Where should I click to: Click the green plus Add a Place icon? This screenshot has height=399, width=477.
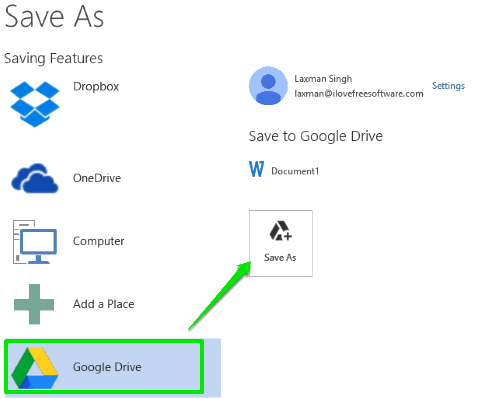click(34, 304)
